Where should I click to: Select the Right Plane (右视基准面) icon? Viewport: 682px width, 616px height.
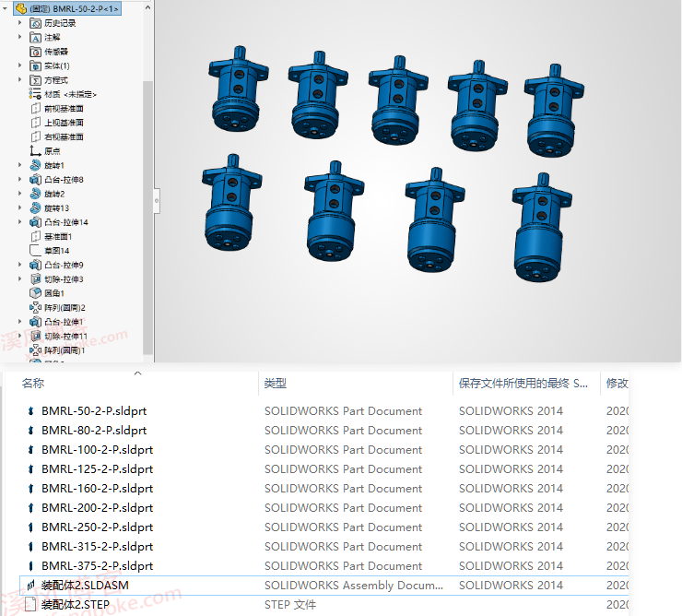pos(35,136)
